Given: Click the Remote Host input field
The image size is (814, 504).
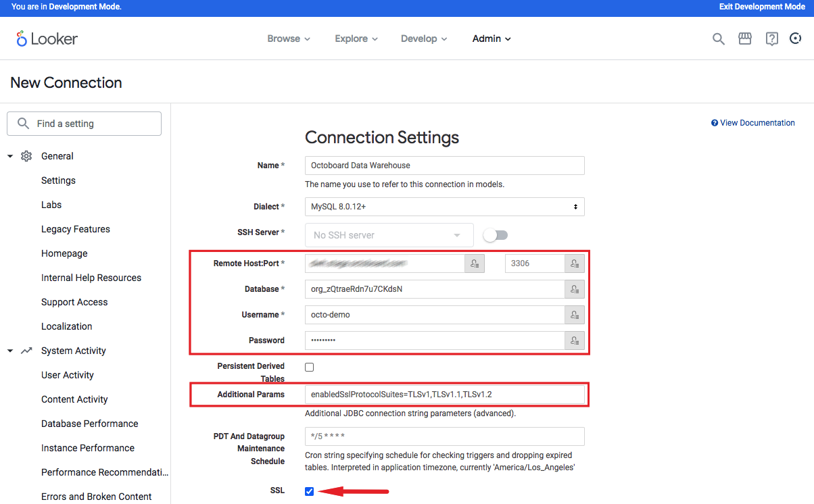Looking at the screenshot, I should (x=385, y=263).
